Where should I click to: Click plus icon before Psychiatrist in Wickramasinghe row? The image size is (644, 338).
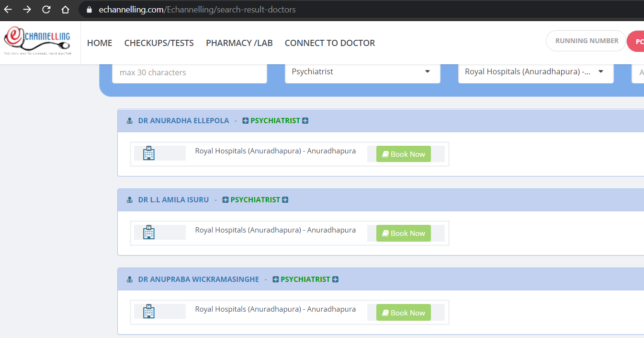tap(276, 280)
